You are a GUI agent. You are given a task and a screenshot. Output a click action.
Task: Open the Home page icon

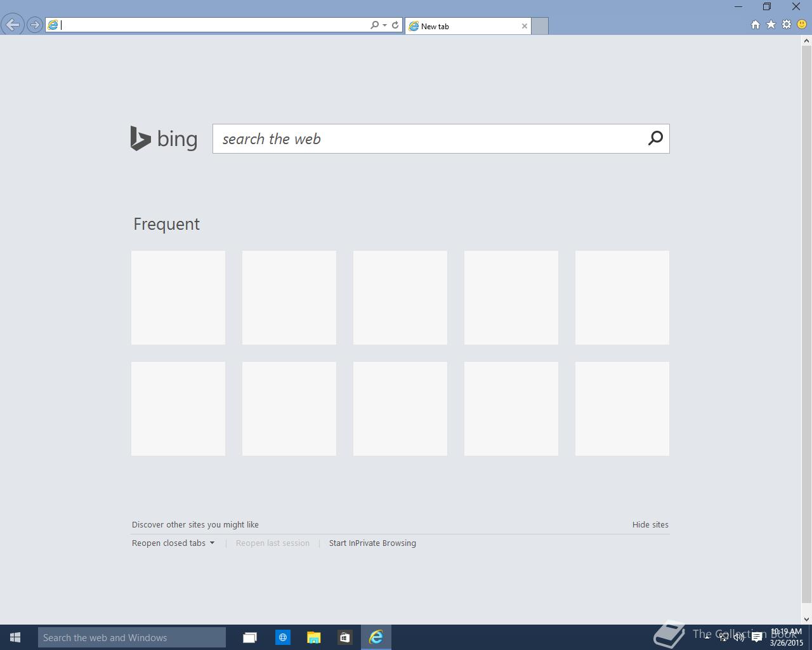pyautogui.click(x=755, y=25)
